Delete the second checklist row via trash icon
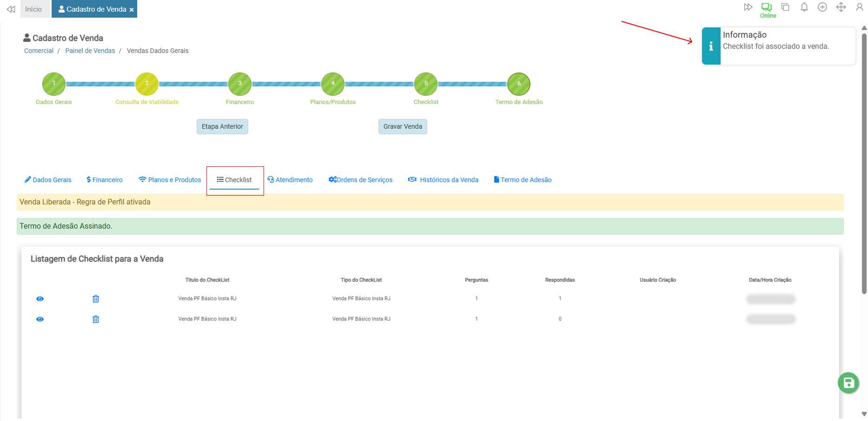 coord(96,319)
